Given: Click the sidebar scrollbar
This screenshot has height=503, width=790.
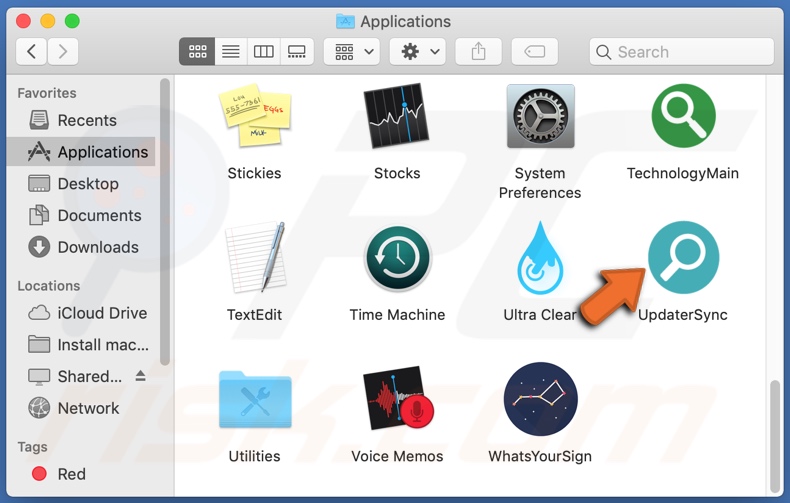Looking at the screenshot, I should click(165, 222).
